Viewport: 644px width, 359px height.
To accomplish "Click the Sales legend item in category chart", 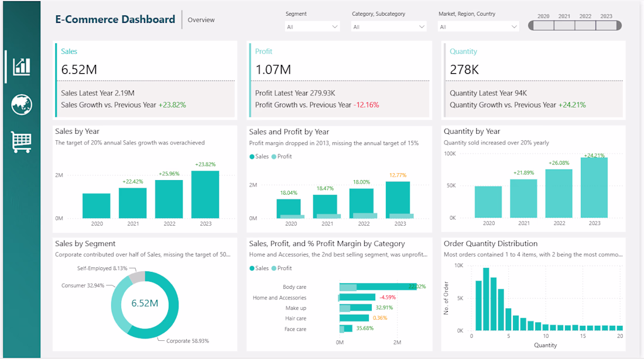I will [259, 268].
